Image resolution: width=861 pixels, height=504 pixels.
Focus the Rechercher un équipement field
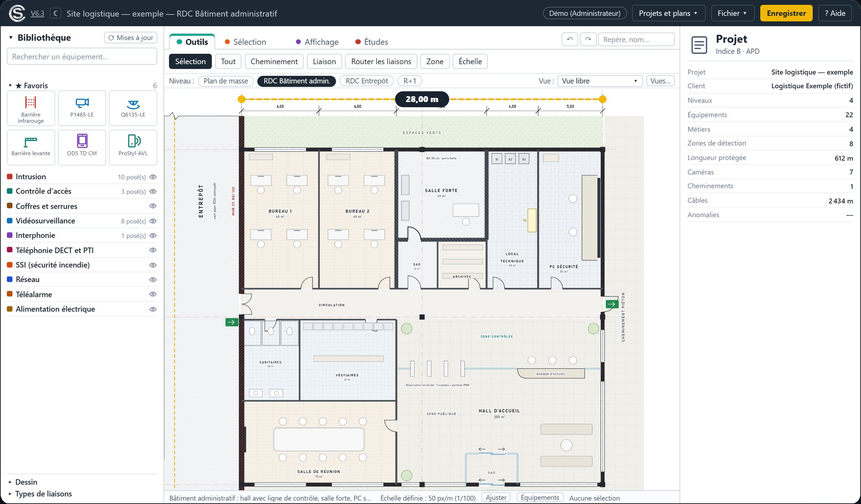[x=82, y=57]
